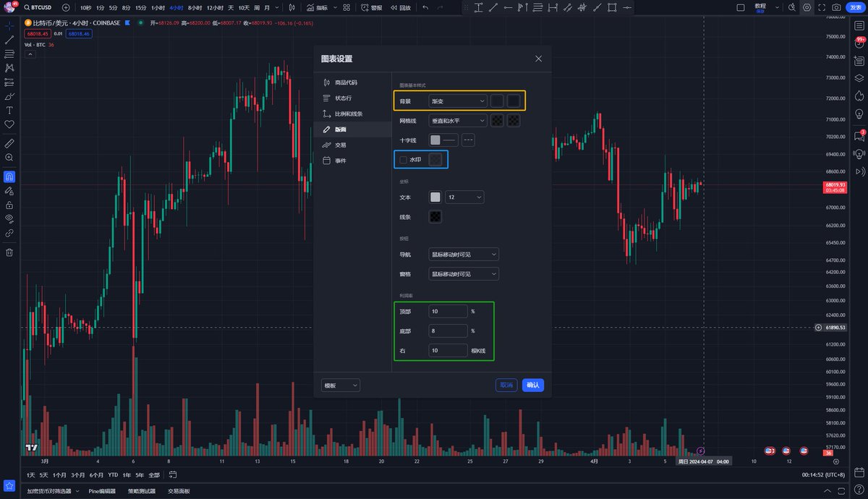This screenshot has width=868, height=499.
Task: Open the Pine编辑器 panel
Action: (103, 490)
